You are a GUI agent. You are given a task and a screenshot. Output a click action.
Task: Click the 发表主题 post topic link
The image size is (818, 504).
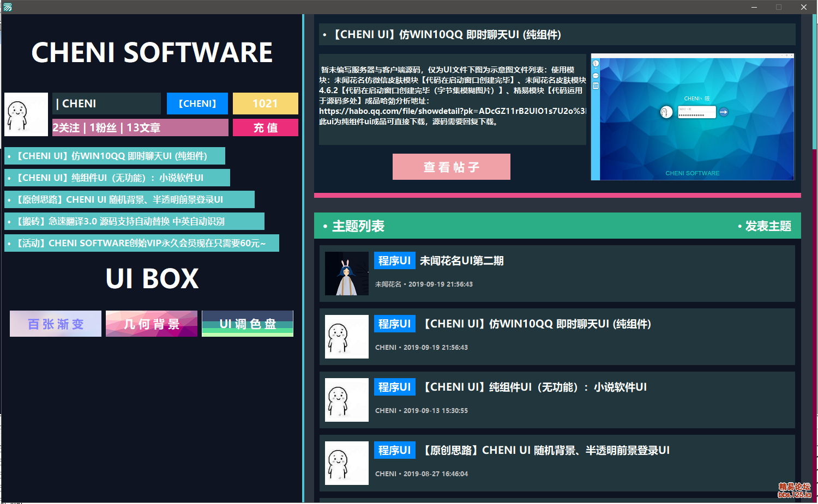[x=765, y=226]
